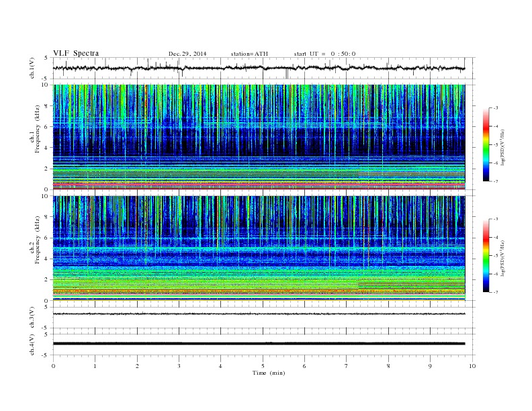
Task: Click time axis tick label "10"
Action: click(472, 366)
